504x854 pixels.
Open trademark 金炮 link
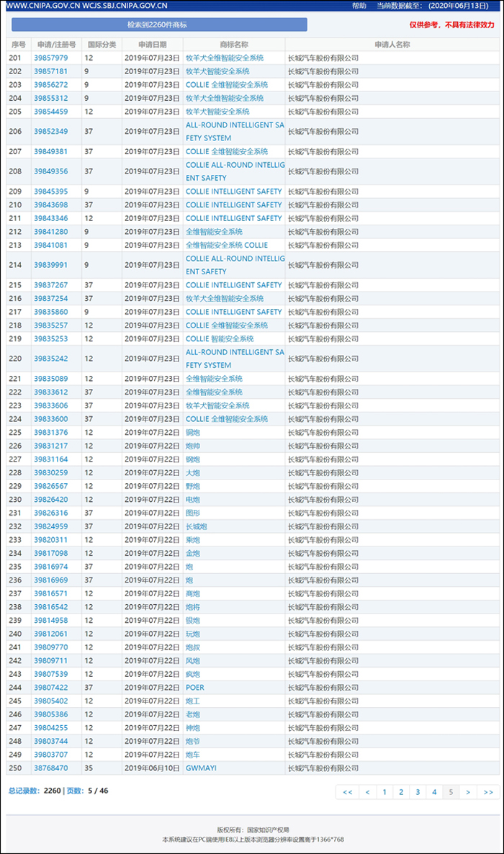(193, 553)
